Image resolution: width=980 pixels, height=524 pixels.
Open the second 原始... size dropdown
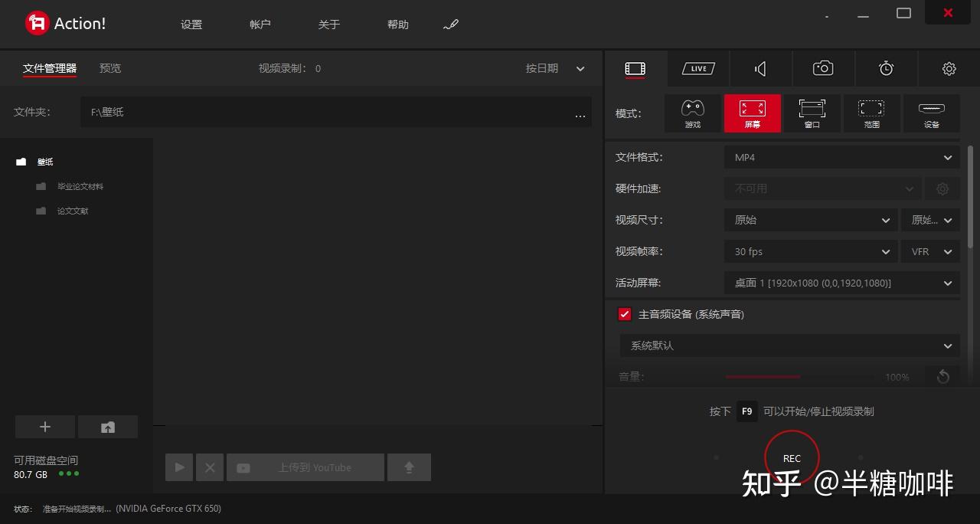[x=930, y=220]
